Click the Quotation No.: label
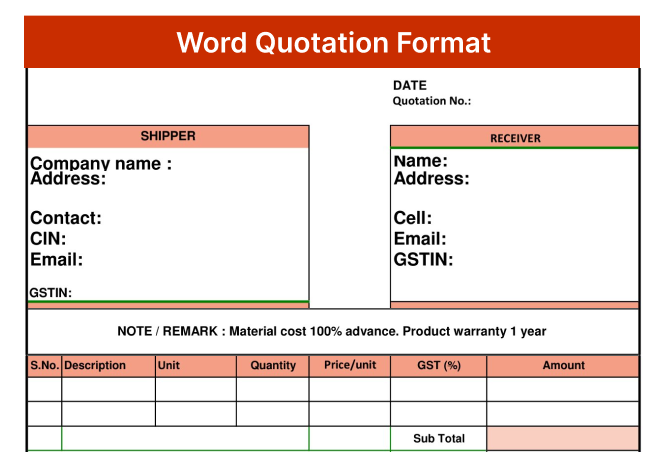The image size is (664, 472). [432, 101]
